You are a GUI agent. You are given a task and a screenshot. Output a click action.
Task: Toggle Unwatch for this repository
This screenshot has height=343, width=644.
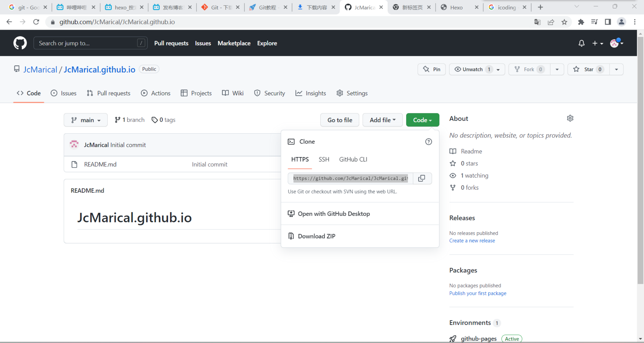[473, 69]
